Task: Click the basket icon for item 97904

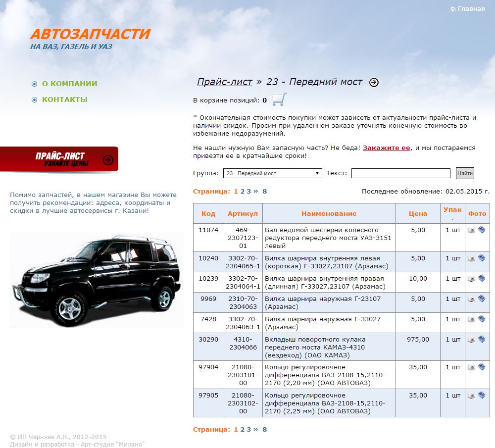Action: pyautogui.click(x=482, y=367)
